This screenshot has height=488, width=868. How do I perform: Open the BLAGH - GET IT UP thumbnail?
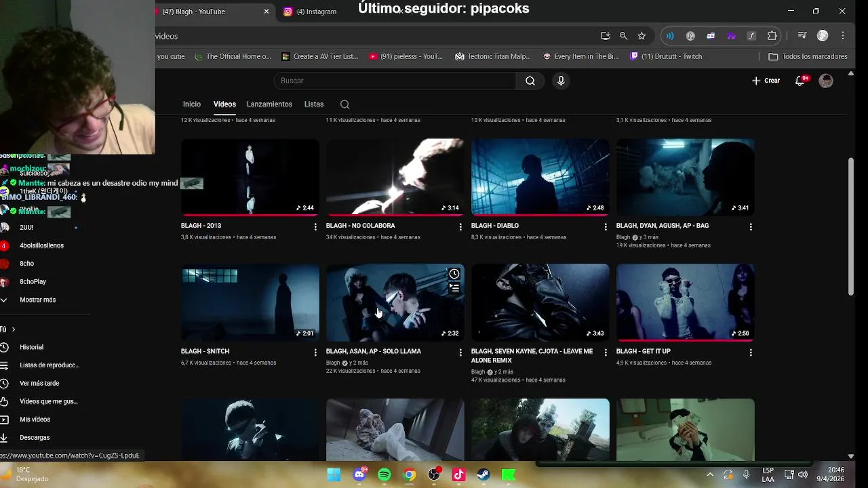685,302
